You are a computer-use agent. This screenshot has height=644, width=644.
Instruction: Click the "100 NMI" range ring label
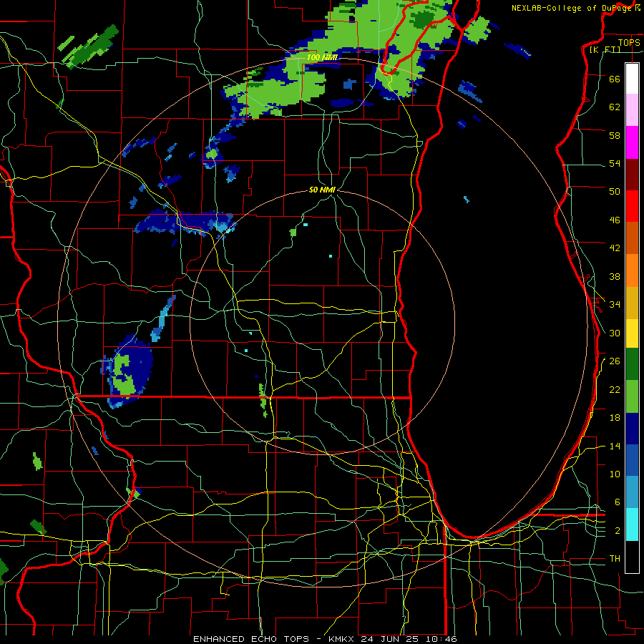click(x=322, y=57)
